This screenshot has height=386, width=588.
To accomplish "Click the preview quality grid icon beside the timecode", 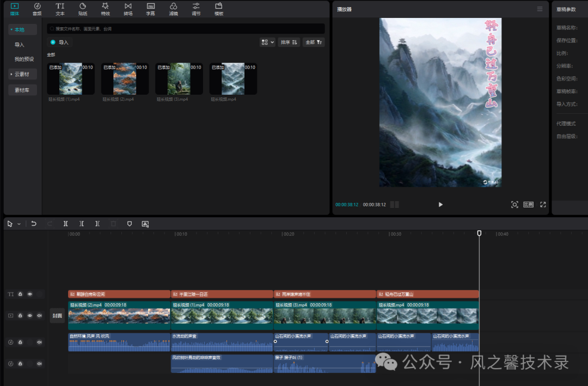I will [x=395, y=205].
